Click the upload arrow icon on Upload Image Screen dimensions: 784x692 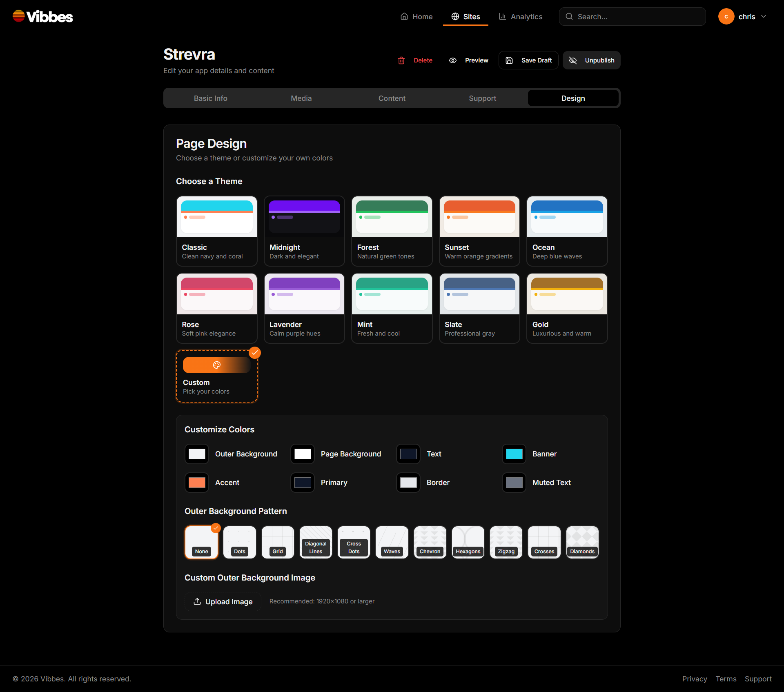coord(197,601)
